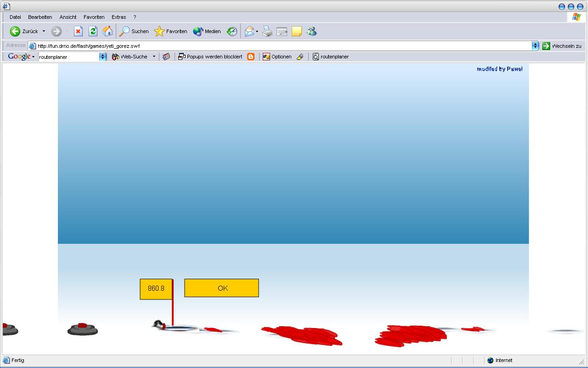Viewport: 588px width, 368px height.
Task: Show browsing history with the clock icon
Action: pyautogui.click(x=232, y=31)
